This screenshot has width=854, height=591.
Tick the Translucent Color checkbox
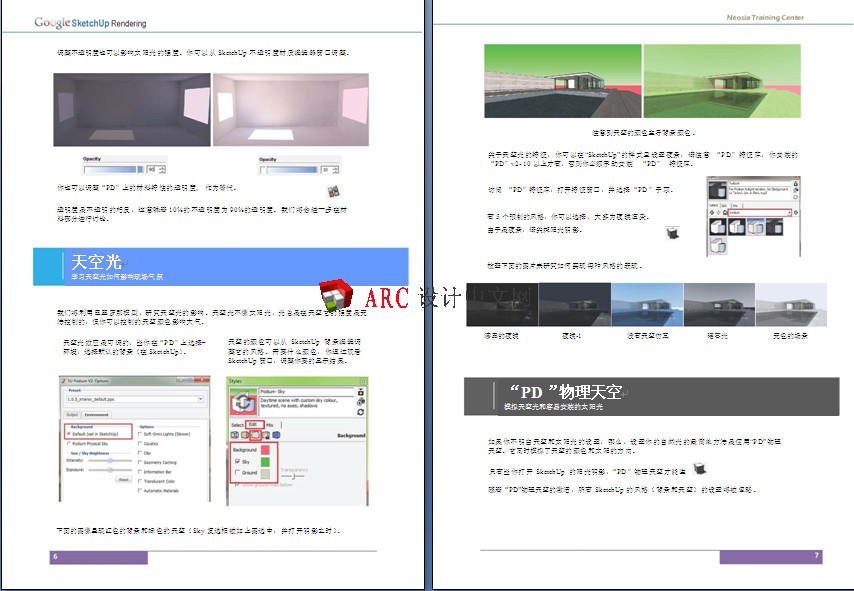140,481
